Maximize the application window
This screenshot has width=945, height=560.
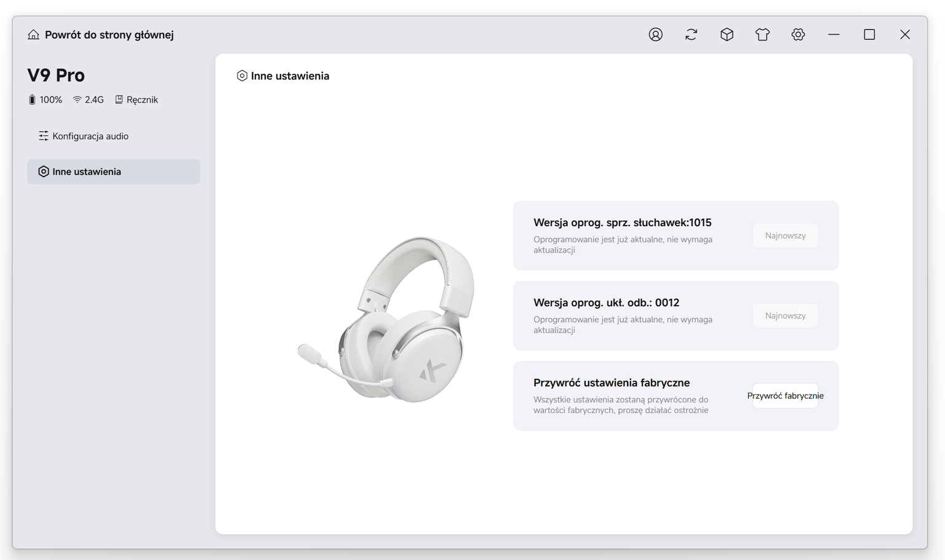tap(869, 34)
